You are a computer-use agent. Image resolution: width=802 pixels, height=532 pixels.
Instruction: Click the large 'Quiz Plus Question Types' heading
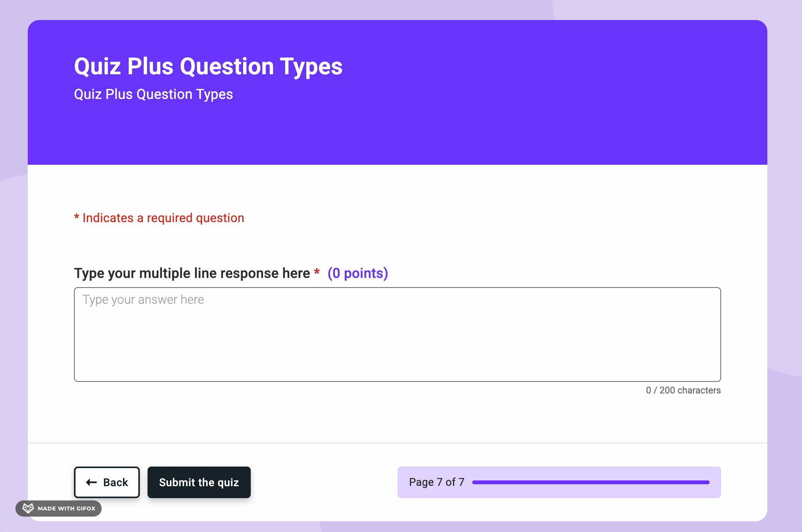208,67
